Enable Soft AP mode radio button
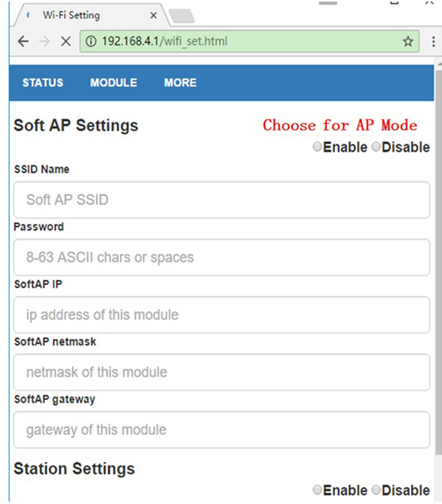The height and width of the screenshot is (504, 442). (x=318, y=147)
